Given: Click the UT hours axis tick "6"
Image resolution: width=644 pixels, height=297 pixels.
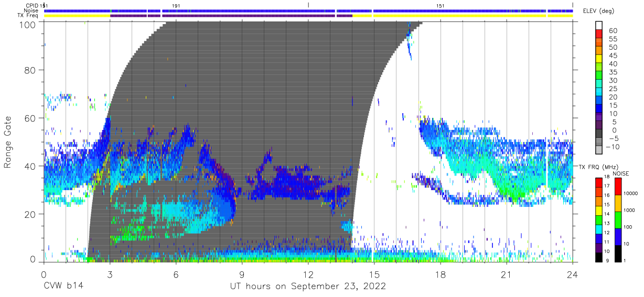Looking at the screenshot, I should point(176,274).
